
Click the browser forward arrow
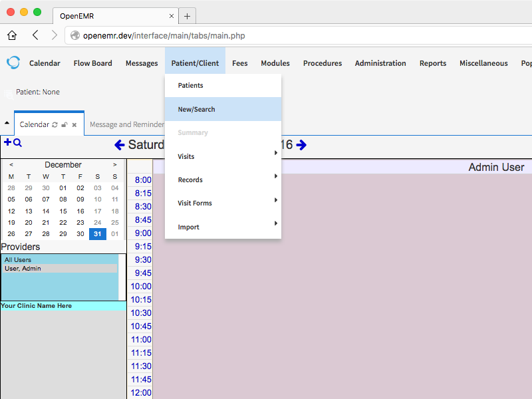click(55, 35)
